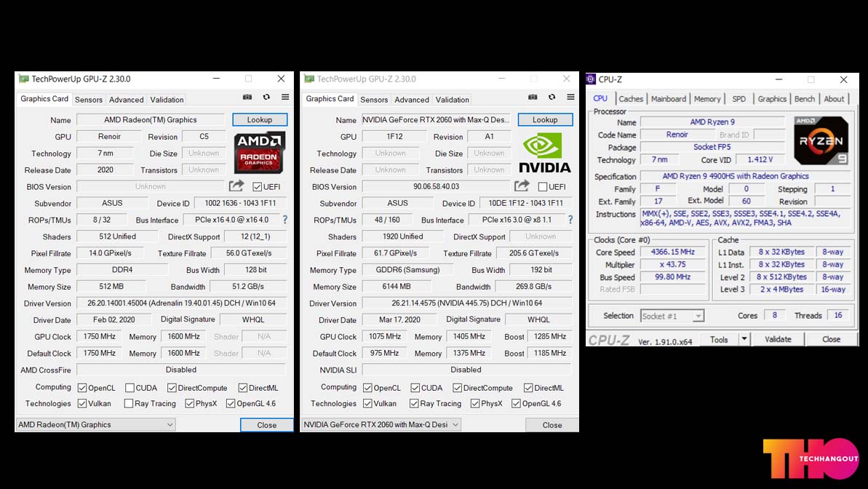Toggle Ray Tracing checkbox in NVIDIA GPU-Z window
This screenshot has height=489, width=868.
414,403
